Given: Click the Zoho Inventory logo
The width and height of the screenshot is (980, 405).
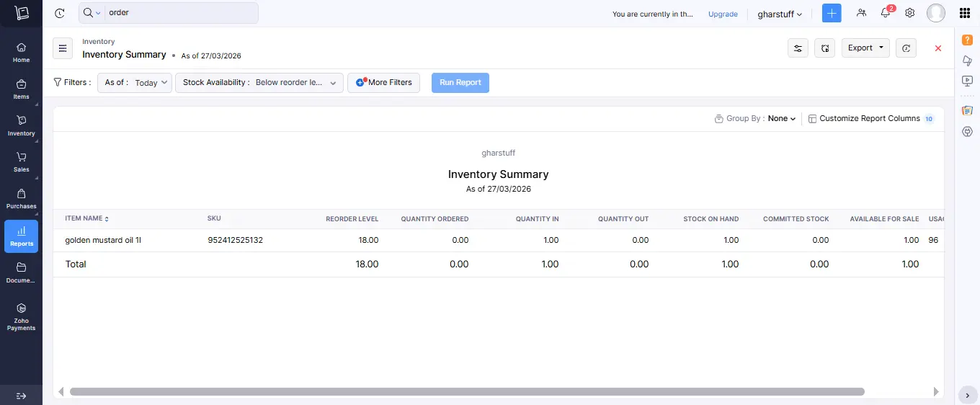Looking at the screenshot, I should [22, 13].
